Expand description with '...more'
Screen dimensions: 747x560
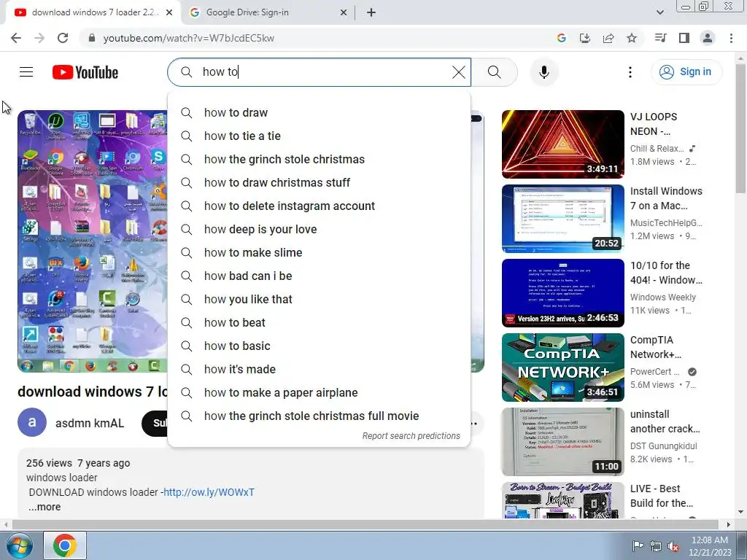(x=44, y=507)
